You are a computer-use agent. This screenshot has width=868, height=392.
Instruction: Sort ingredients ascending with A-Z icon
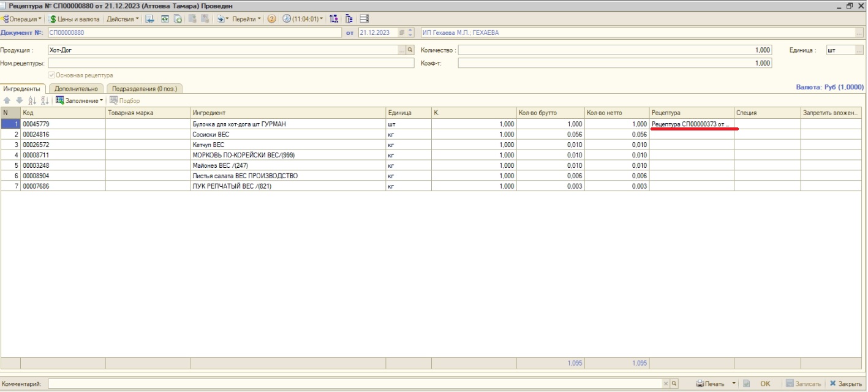(32, 100)
